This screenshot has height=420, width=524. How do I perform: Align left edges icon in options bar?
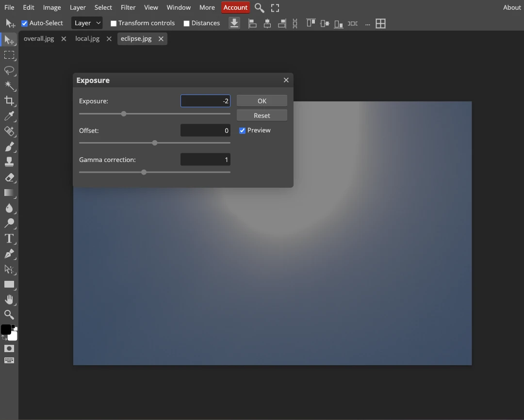[252, 23]
